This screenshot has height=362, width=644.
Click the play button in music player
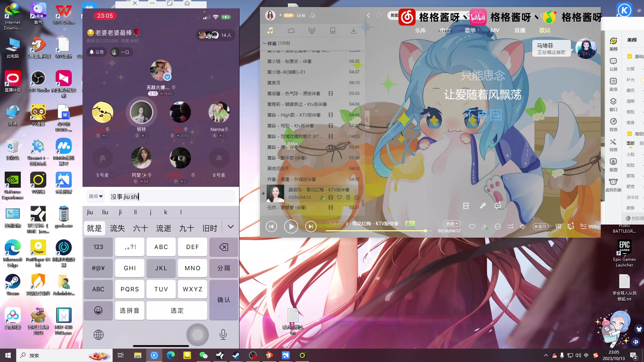click(x=291, y=227)
